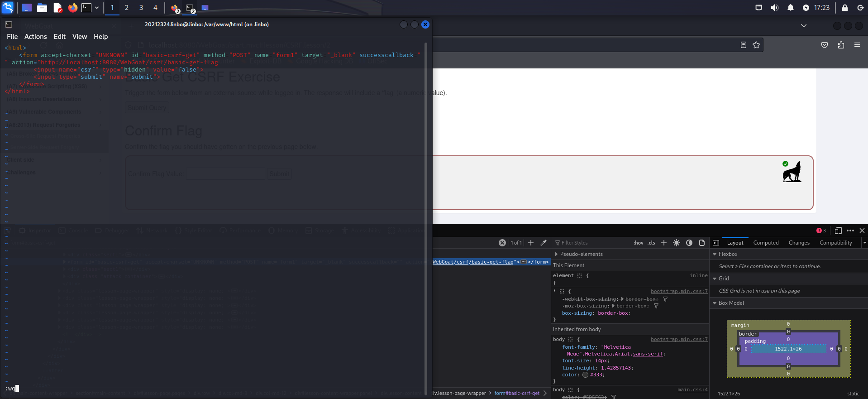
Task: Toggle the .cls classes panel
Action: 651,243
